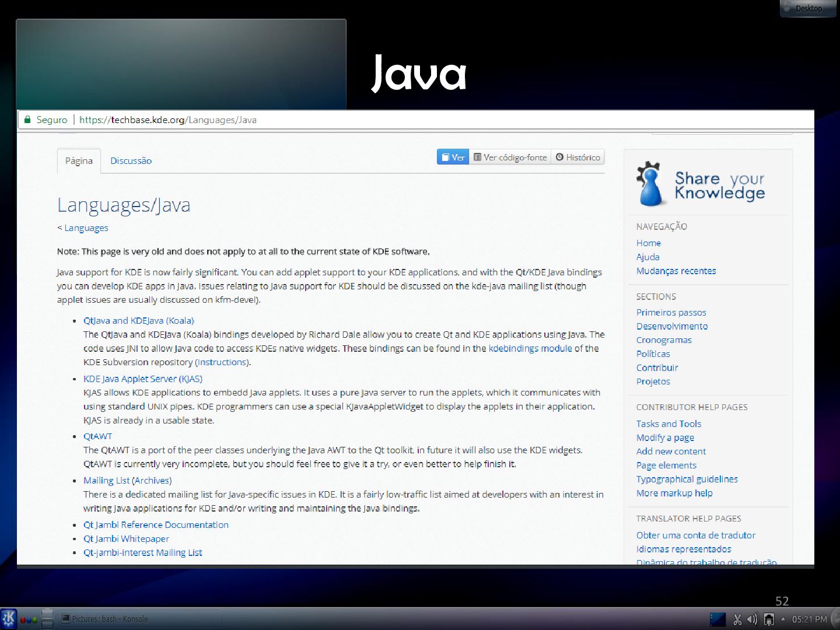Click the Java slide title
The image size is (840, 630).
[419, 73]
